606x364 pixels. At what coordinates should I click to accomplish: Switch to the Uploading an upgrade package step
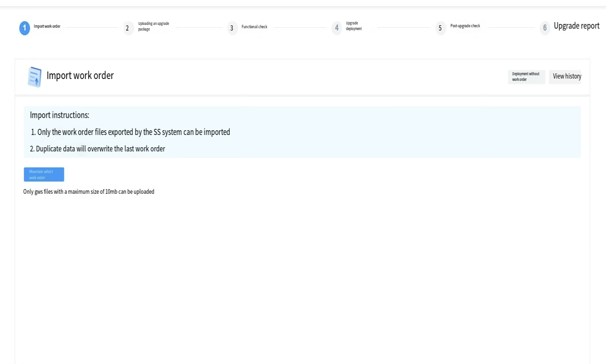(x=152, y=26)
